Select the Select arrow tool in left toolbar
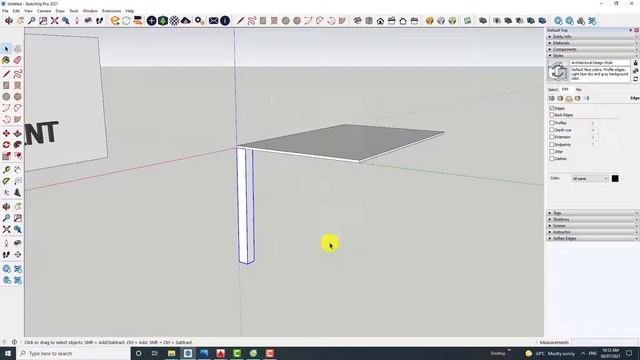Image resolution: width=640 pixels, height=360 pixels. click(6, 49)
